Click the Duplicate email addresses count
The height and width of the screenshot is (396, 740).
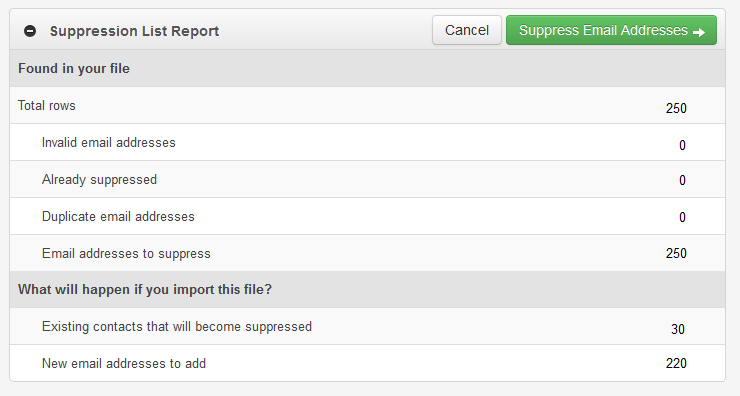682,217
